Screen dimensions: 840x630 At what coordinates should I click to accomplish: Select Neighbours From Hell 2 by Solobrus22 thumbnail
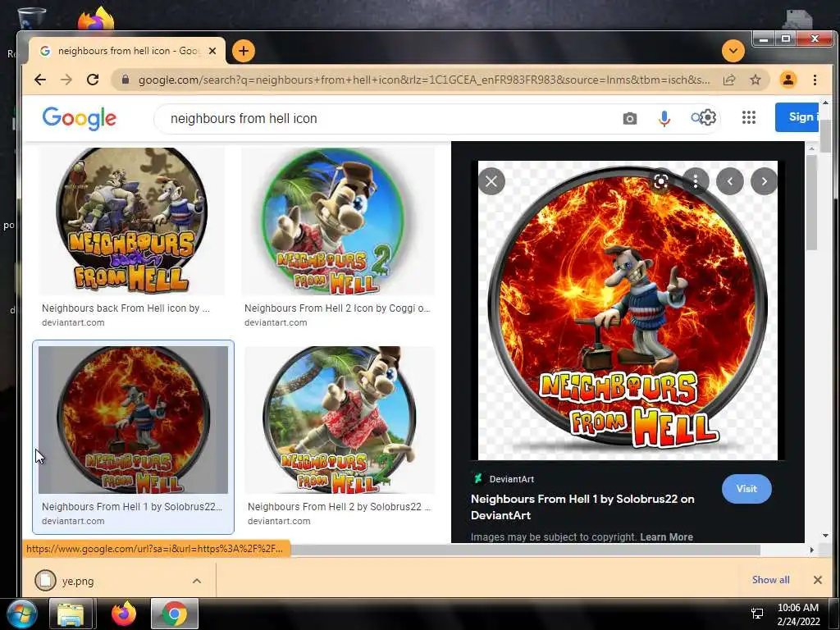click(340, 419)
